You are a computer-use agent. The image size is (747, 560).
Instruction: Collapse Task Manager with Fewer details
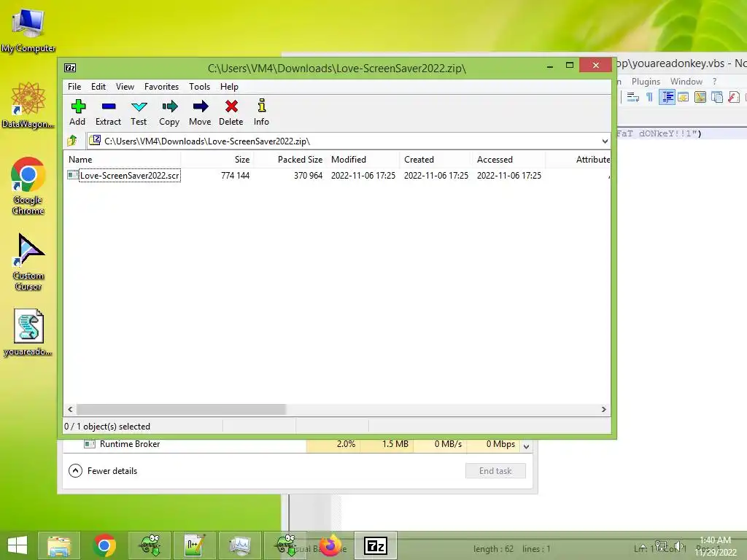(x=103, y=471)
